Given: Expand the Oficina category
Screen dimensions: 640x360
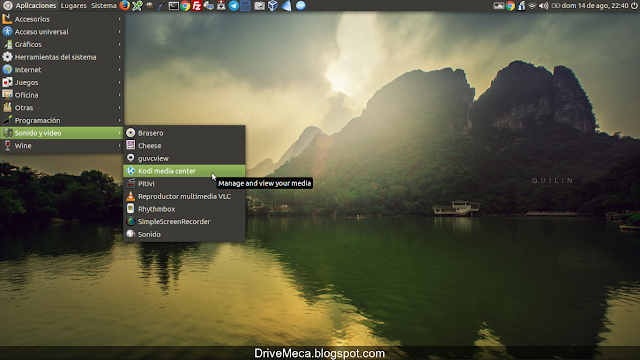Looking at the screenshot, I should point(62,95).
